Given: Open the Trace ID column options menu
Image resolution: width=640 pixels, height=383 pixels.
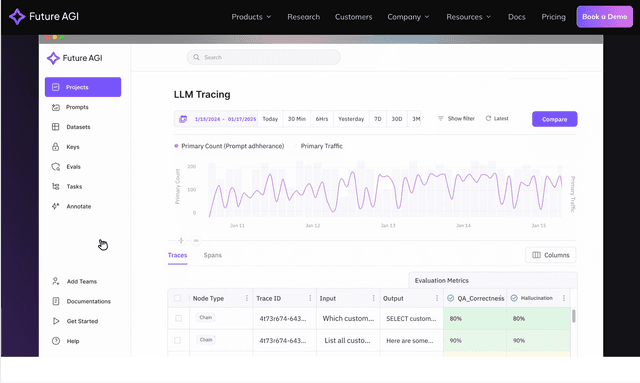Looking at the screenshot, I should (x=310, y=298).
